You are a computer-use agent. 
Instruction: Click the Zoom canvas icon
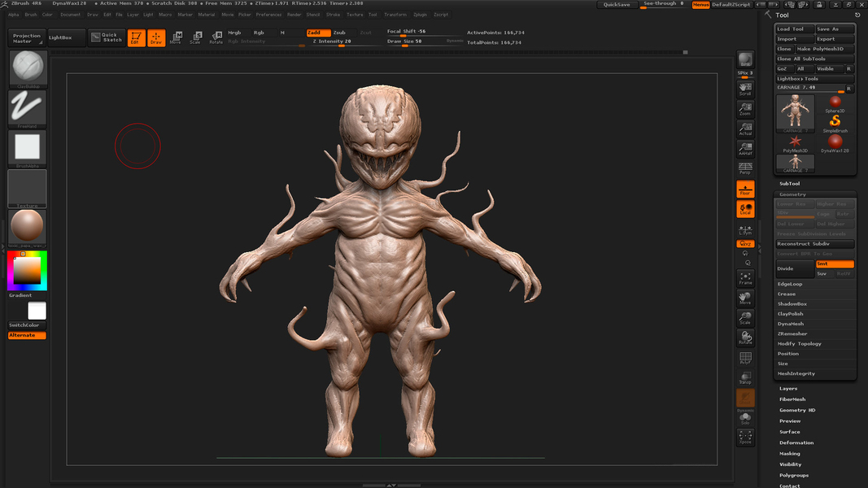click(745, 109)
